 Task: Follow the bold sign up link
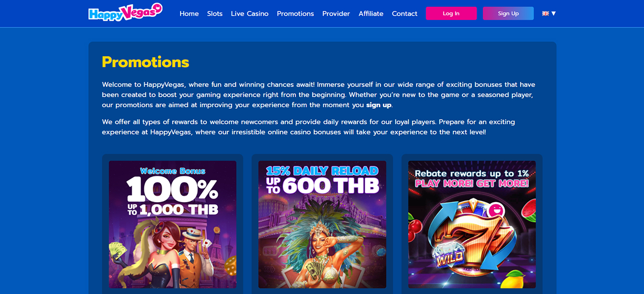(x=379, y=105)
